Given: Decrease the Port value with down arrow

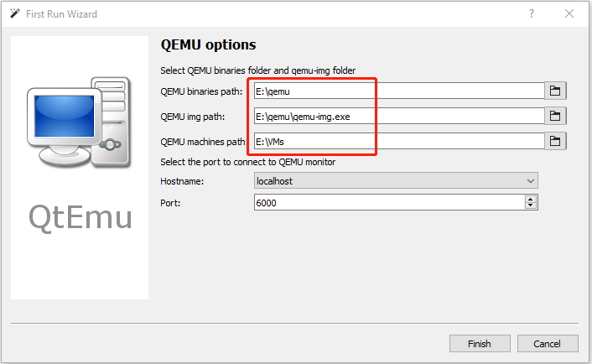Looking at the screenshot, I should click(x=531, y=205).
